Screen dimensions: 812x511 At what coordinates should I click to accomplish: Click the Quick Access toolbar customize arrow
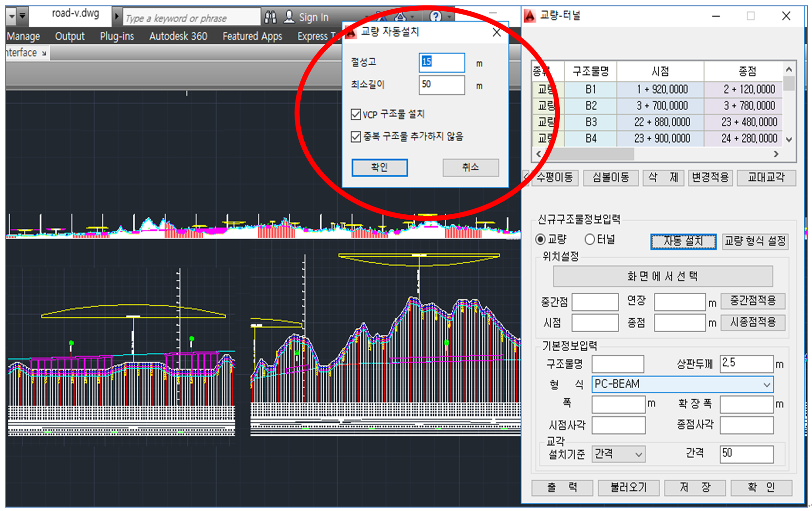click(22, 16)
